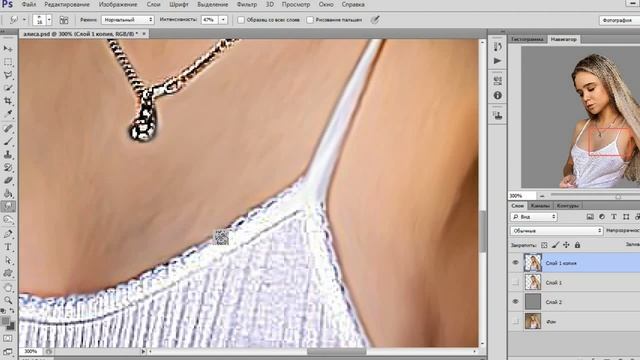Click the foreground color swatch
This screenshot has height=360, width=640.
[6, 322]
